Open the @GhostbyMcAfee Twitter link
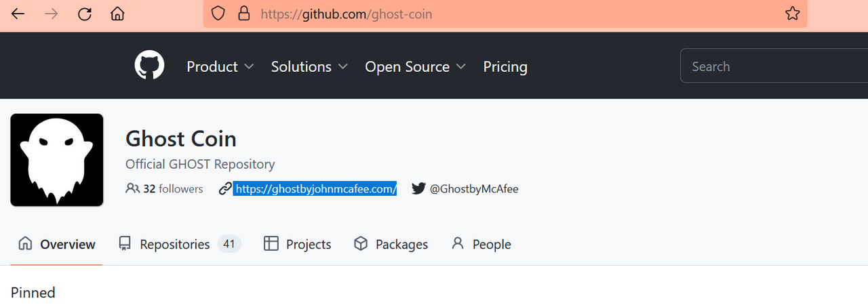868x307 pixels. [x=474, y=189]
